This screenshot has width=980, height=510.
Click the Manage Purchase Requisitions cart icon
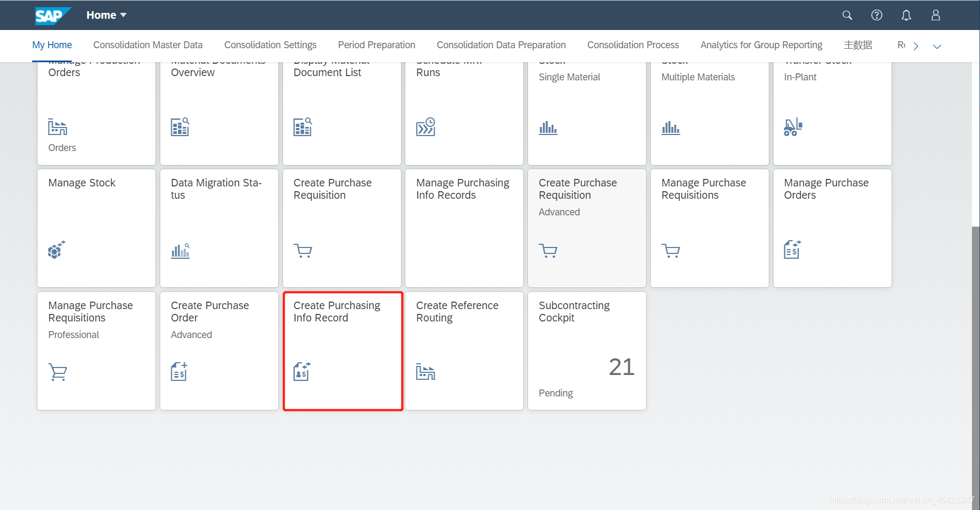[671, 251]
